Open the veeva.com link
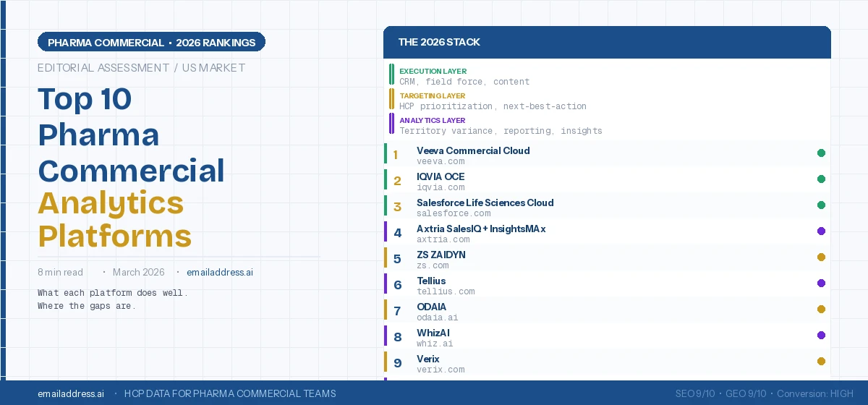This screenshot has width=868, height=405. (441, 161)
